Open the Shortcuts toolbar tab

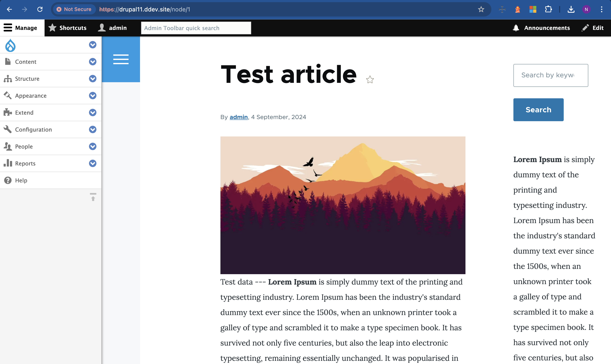coord(67,28)
